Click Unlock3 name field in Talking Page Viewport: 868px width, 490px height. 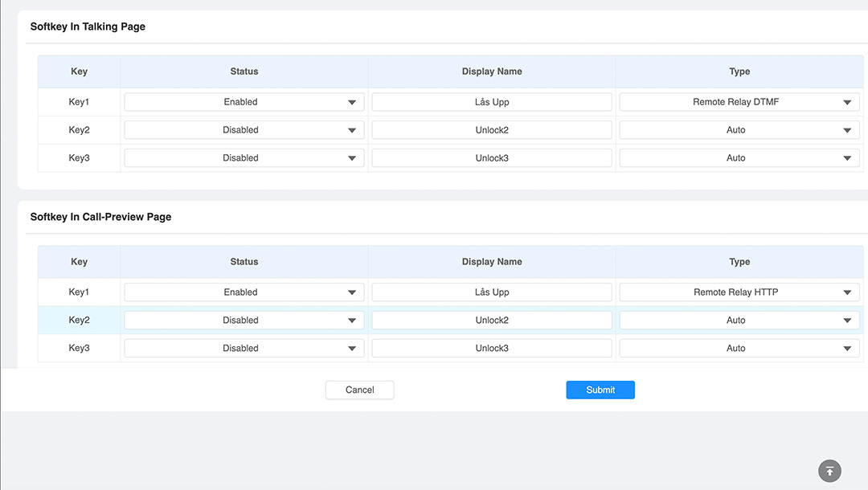(492, 158)
